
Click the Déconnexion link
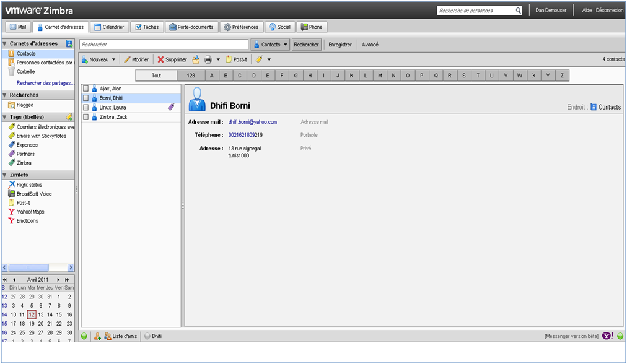pyautogui.click(x=610, y=11)
